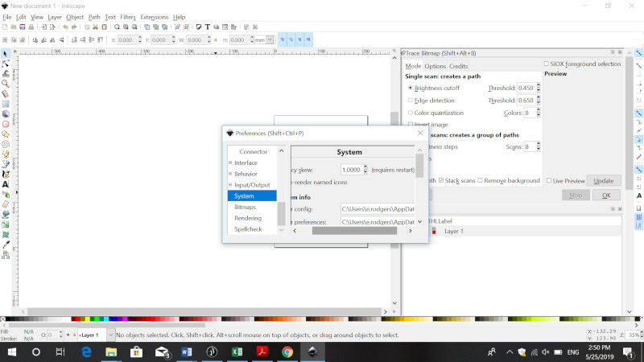Screen dimensions: 644x362
Task: Toggle Stack scans checkbox
Action: coord(441,180)
